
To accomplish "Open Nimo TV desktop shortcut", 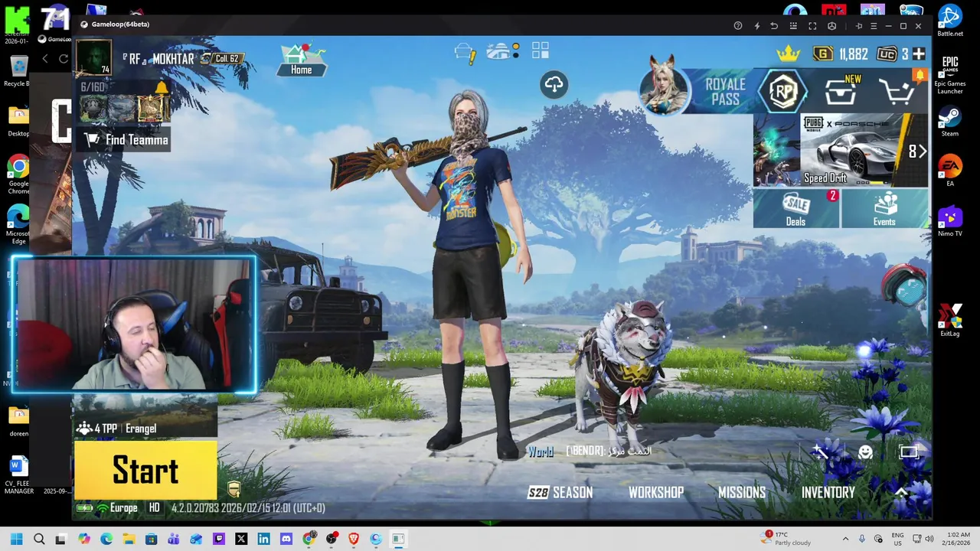I will [950, 220].
